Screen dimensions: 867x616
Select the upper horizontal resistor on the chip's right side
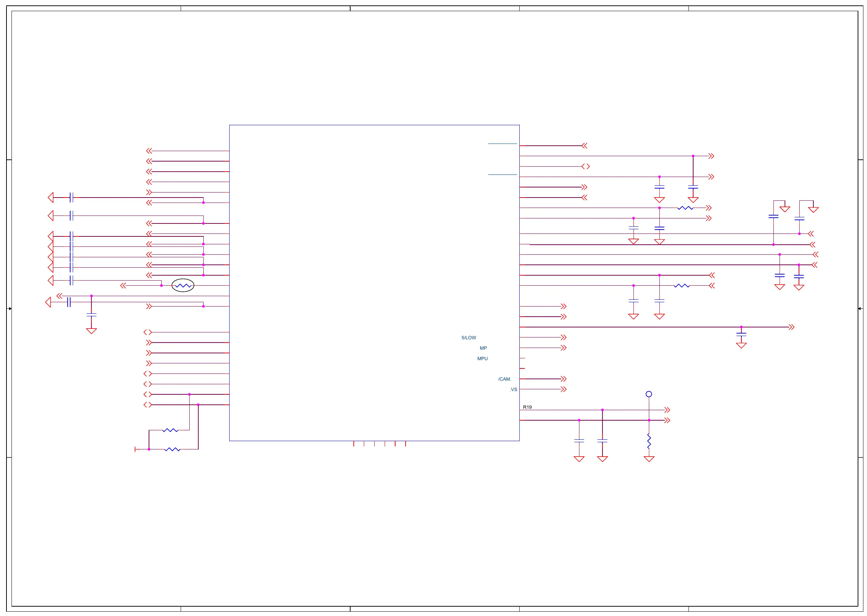point(685,208)
